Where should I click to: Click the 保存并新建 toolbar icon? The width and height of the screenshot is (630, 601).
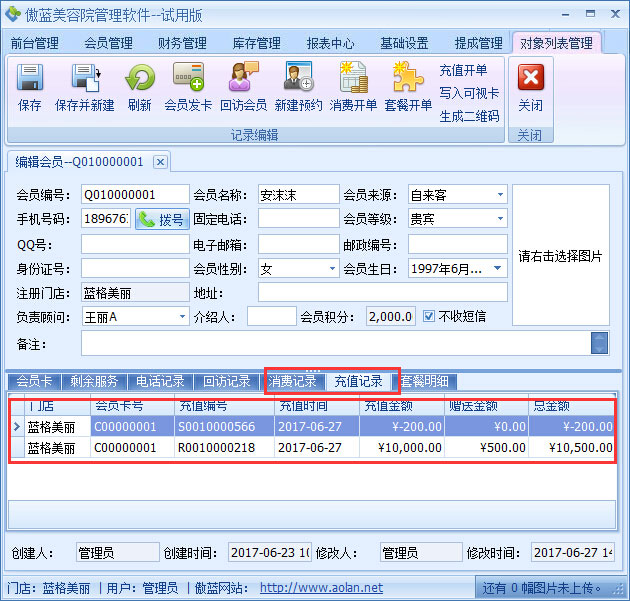pos(84,79)
